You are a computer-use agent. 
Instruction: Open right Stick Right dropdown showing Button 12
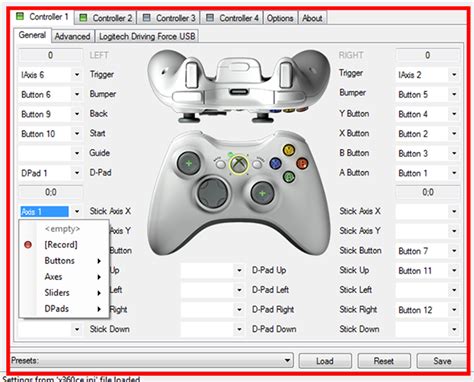pyautogui.click(x=428, y=310)
